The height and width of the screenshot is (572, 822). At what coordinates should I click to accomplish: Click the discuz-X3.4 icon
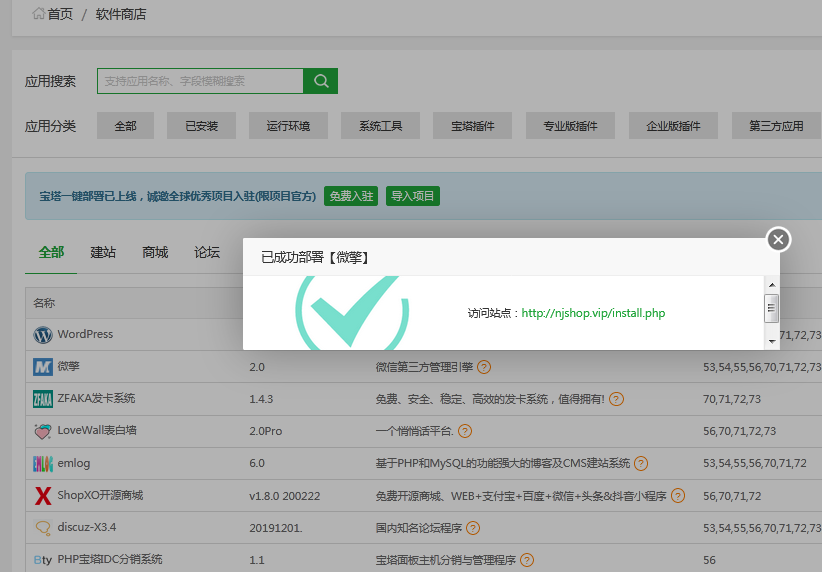(x=42, y=528)
